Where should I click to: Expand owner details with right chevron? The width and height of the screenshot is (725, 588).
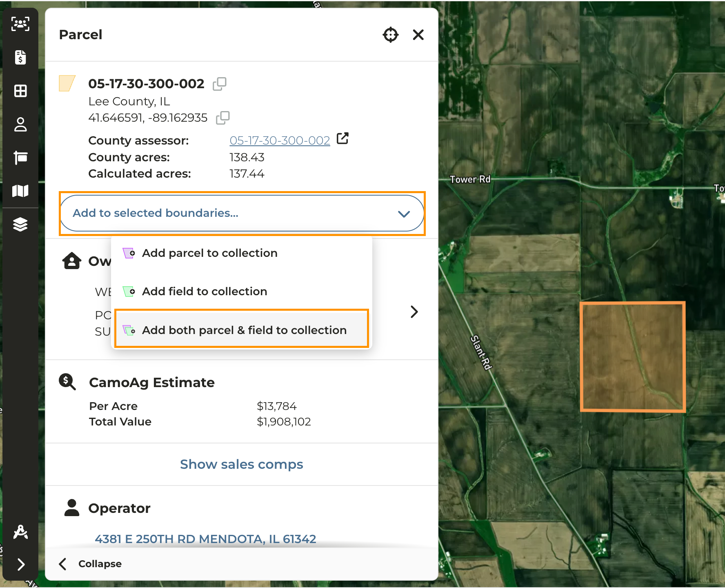click(x=414, y=312)
